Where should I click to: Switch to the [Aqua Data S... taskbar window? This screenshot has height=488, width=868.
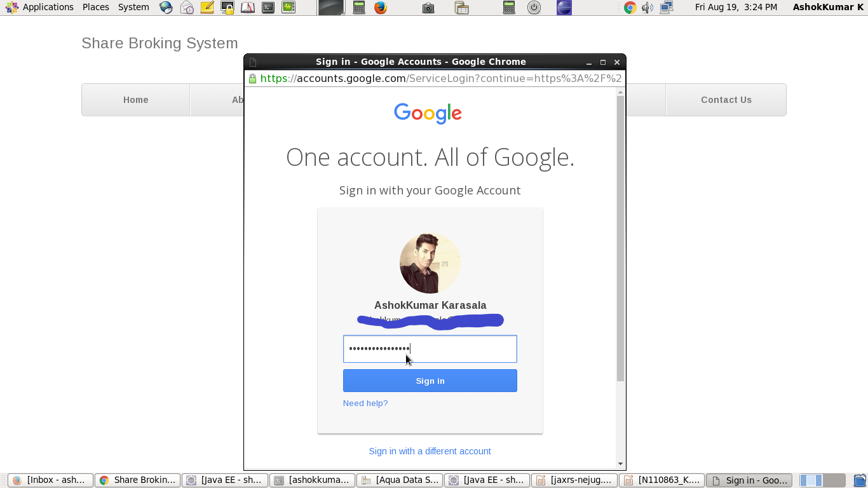[399, 480]
